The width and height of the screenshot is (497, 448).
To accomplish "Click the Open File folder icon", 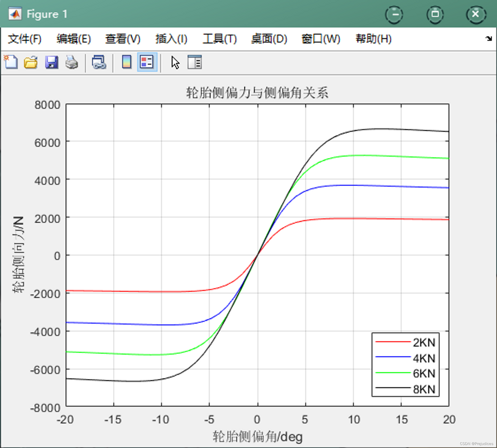I will pyautogui.click(x=31, y=62).
